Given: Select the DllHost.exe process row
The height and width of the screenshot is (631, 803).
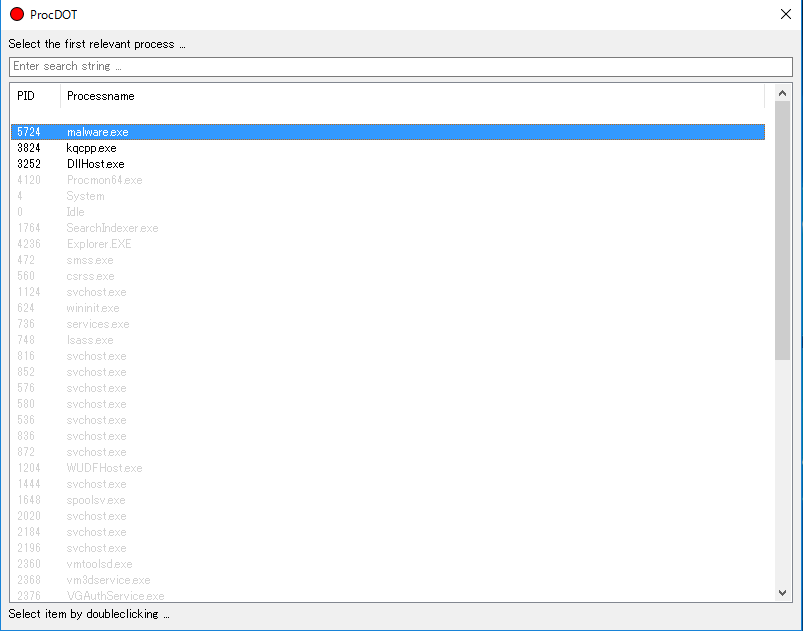Looking at the screenshot, I should (95, 164).
